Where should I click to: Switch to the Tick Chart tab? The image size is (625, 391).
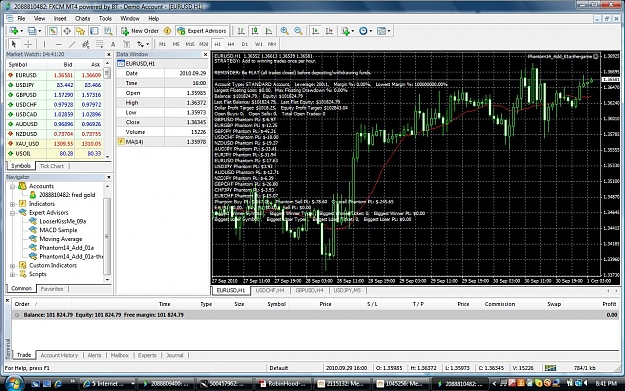pos(52,166)
